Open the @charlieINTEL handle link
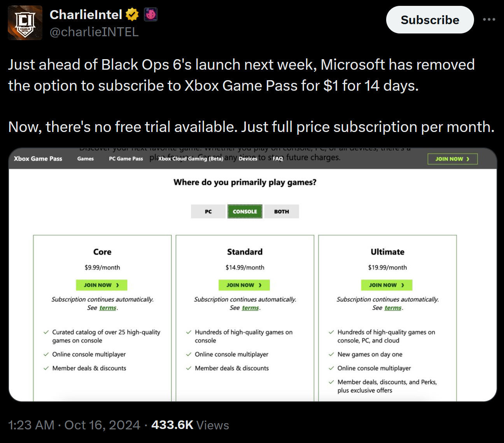 94,32
